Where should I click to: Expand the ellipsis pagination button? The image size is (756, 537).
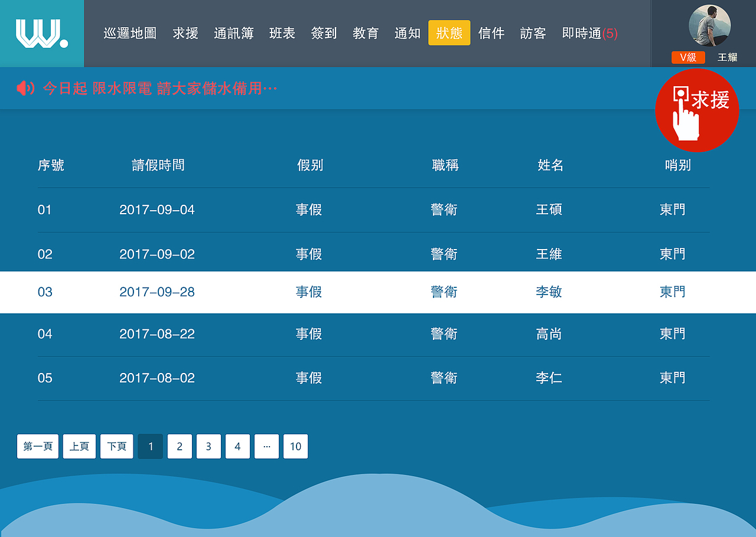[266, 447]
